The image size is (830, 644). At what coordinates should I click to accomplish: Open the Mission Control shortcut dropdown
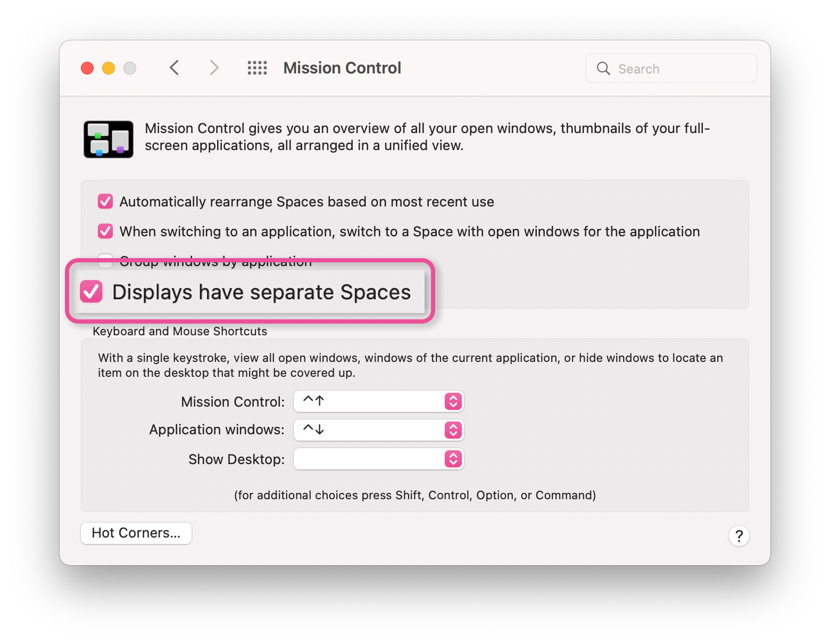[x=378, y=401]
